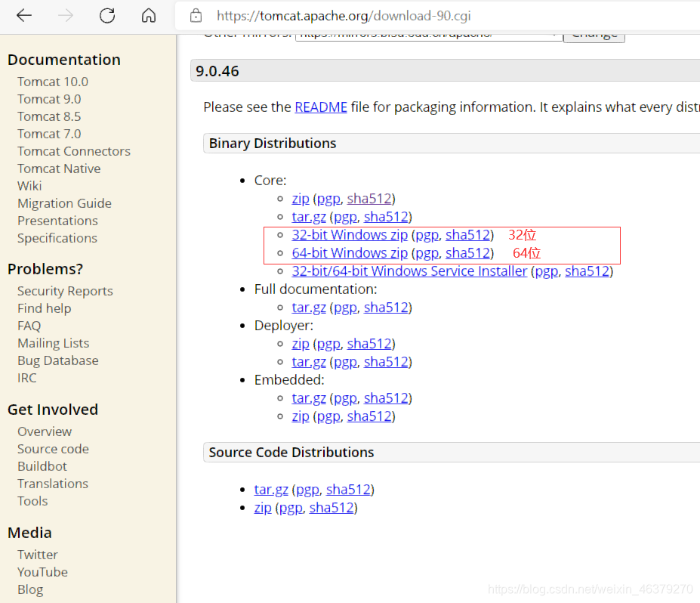Open the Mailing Lists link
Image resolution: width=700 pixels, height=603 pixels.
click(x=53, y=344)
